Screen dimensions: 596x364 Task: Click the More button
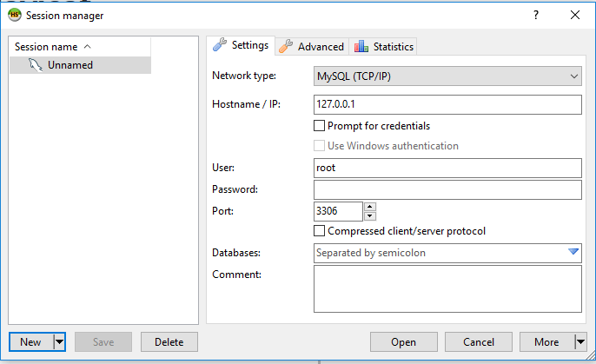(547, 342)
